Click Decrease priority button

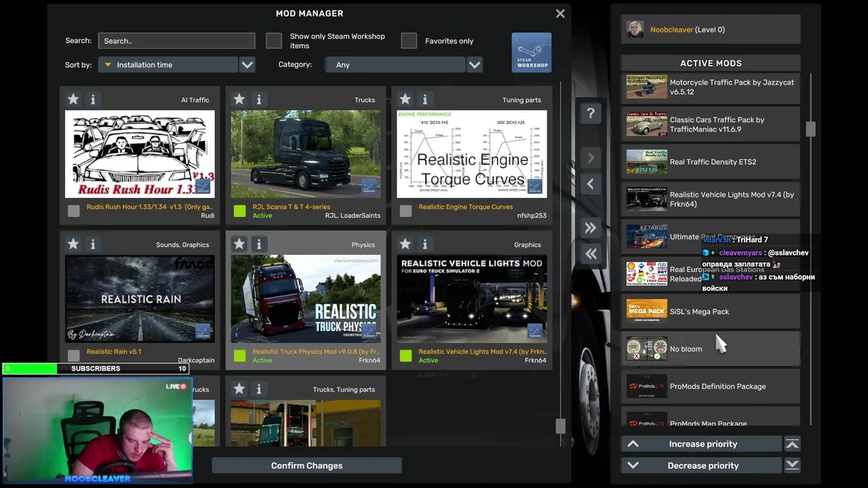click(x=701, y=466)
